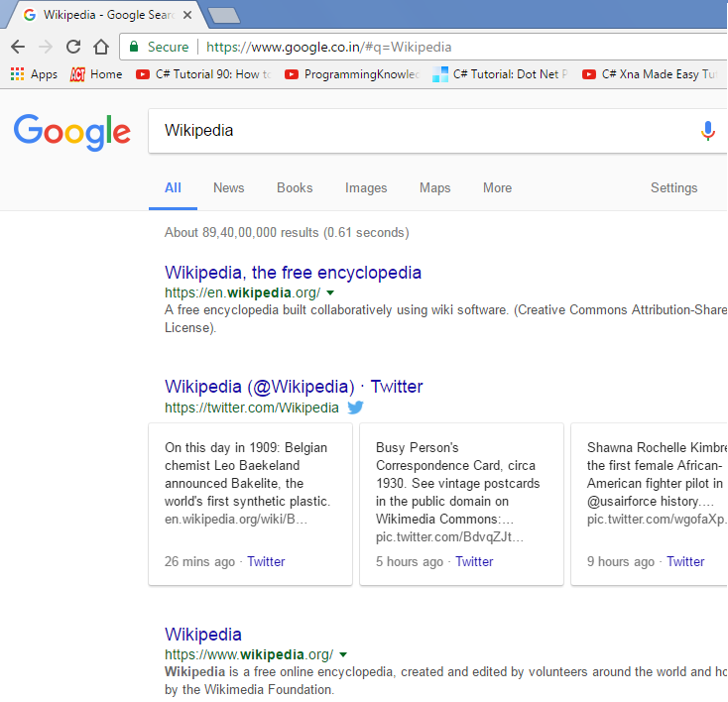Open the Wikipedia (@Wikipedia) Twitter result
The width and height of the screenshot is (728, 702).
point(294,387)
